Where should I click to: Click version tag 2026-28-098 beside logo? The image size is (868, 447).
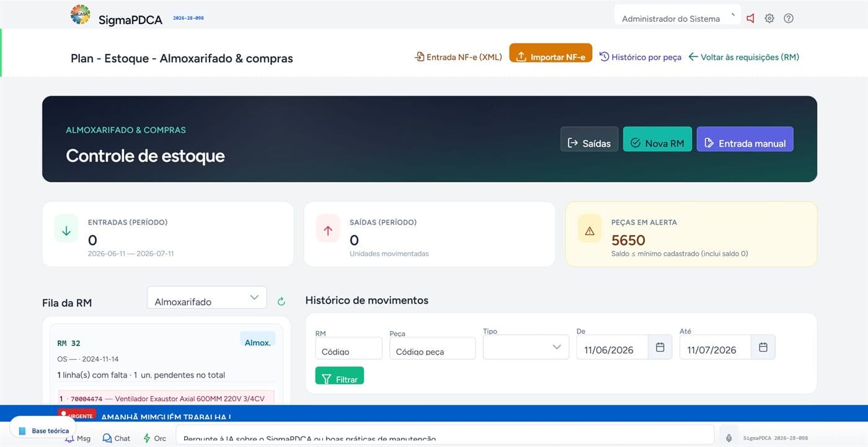point(188,18)
